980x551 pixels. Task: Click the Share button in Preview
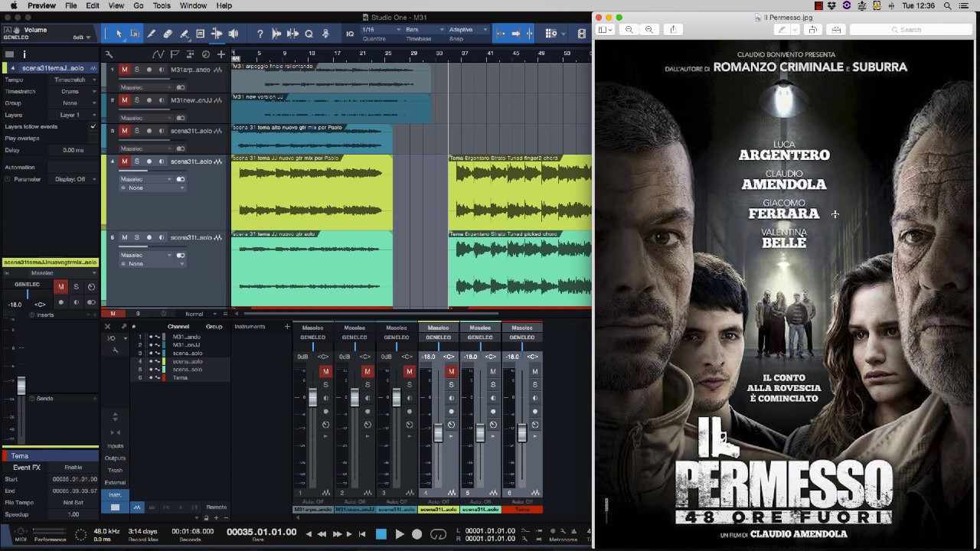point(673,29)
